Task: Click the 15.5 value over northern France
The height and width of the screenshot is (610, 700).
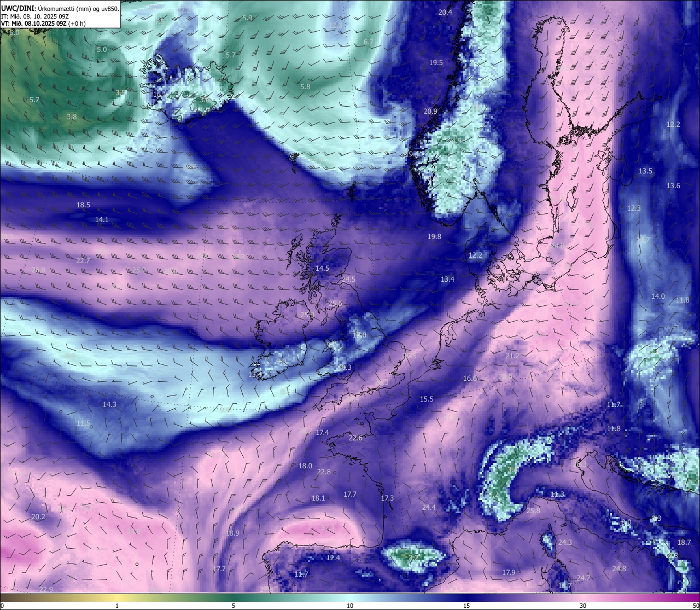Action: tap(427, 399)
